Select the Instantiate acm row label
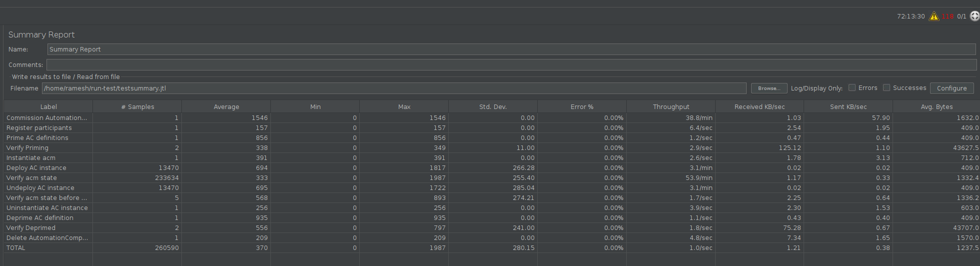Screen dimensions: 980x266 (x=30, y=157)
